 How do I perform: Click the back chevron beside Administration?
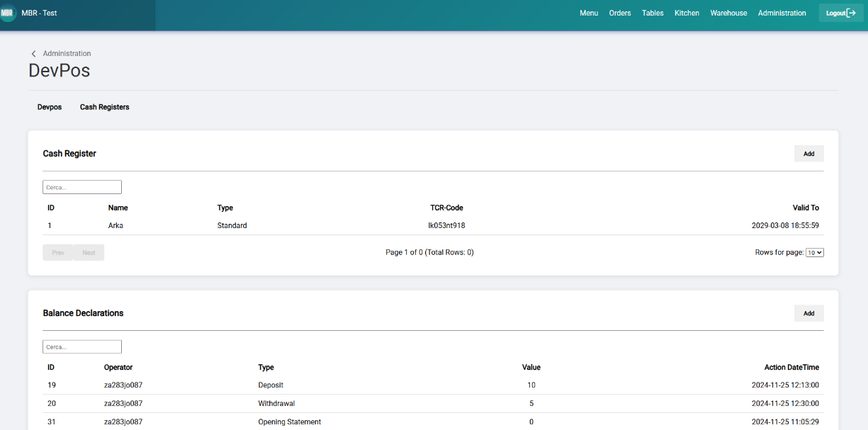click(33, 54)
